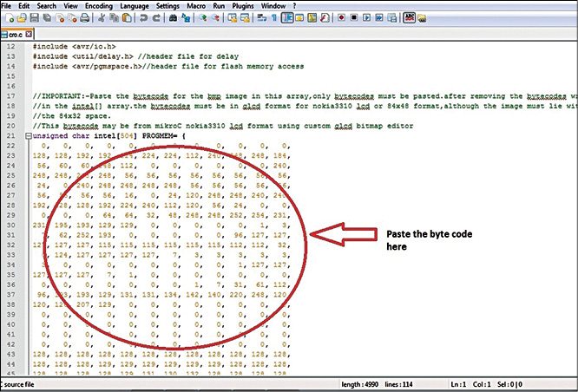Open the Plugins menu
This screenshot has width=578, height=392.
pos(252,5)
